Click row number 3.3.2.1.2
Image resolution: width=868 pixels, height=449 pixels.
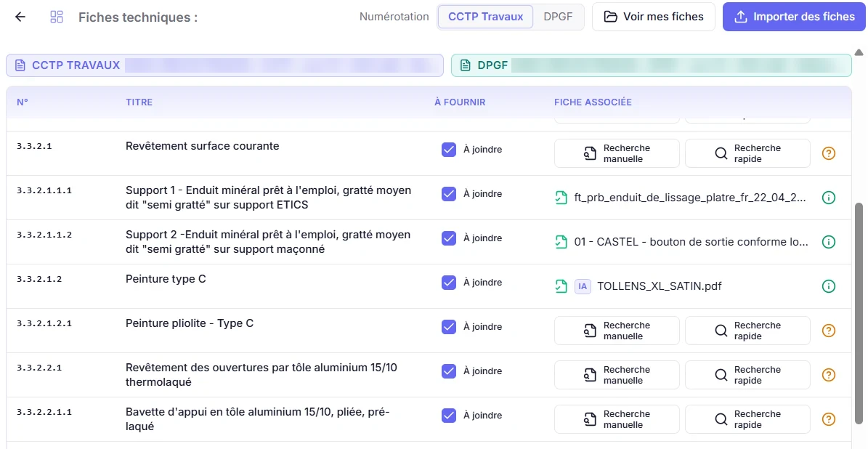[x=39, y=280]
